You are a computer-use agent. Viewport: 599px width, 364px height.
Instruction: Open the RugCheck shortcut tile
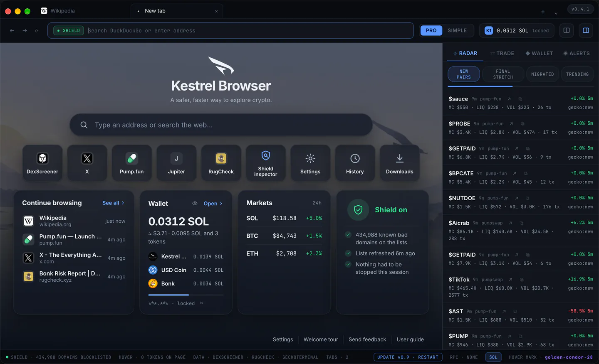point(221,163)
